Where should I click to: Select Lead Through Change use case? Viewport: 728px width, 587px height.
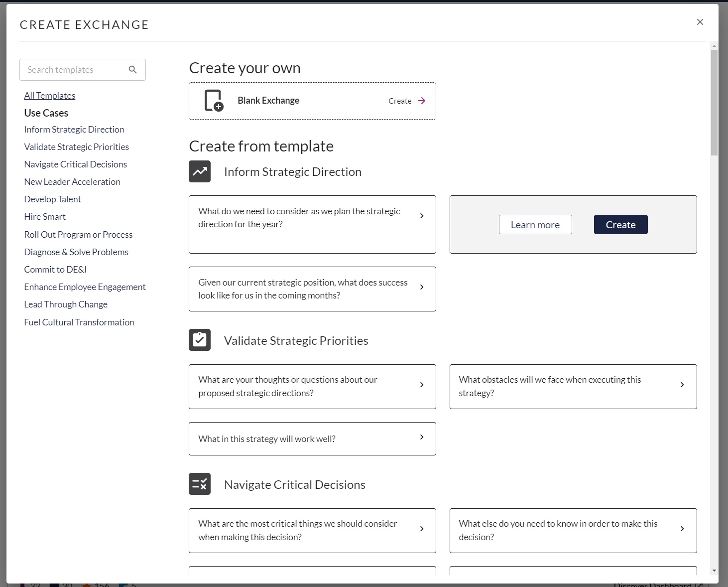[x=66, y=304]
